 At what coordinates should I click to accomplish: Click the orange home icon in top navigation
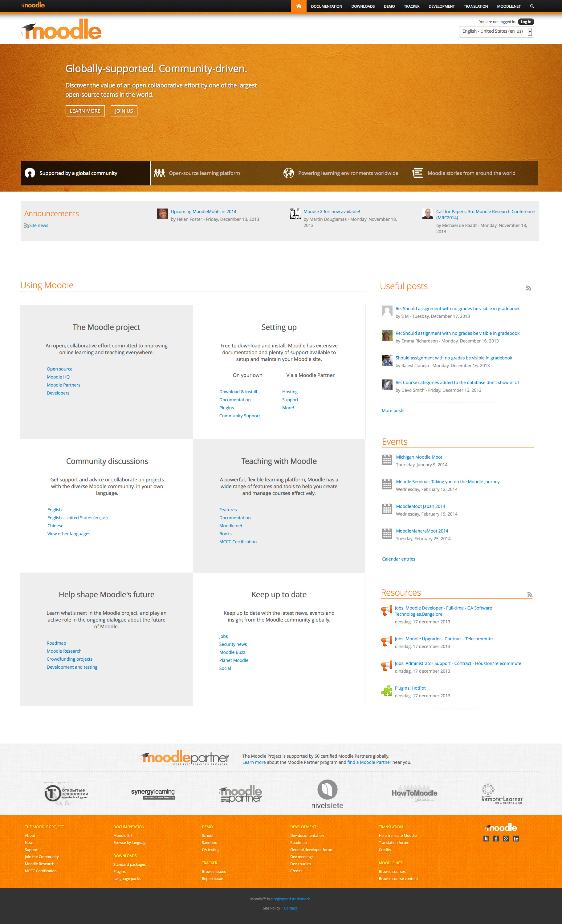click(x=299, y=6)
